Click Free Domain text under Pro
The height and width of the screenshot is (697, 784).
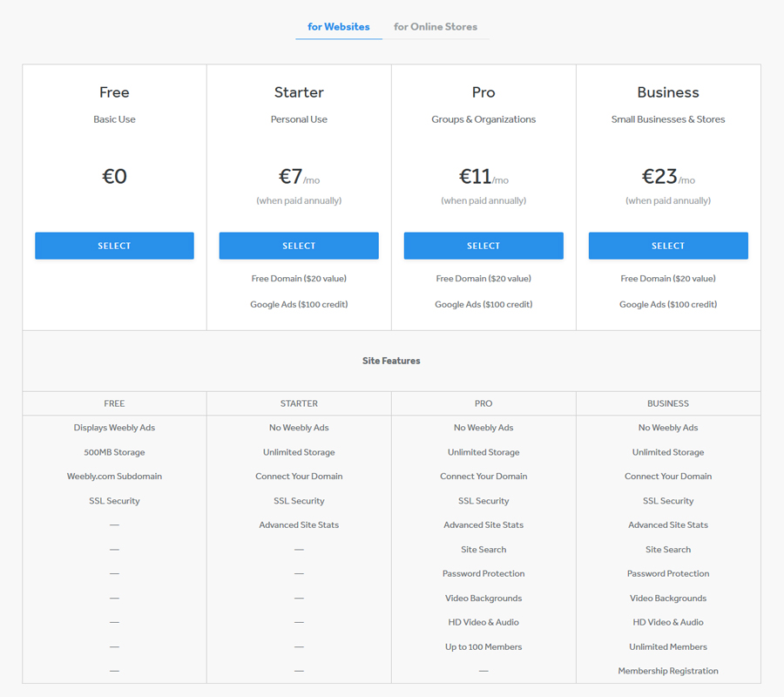[483, 279]
